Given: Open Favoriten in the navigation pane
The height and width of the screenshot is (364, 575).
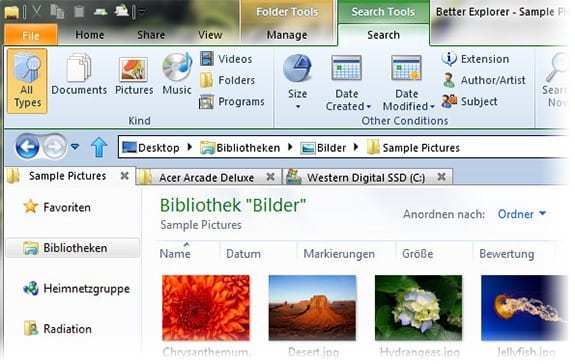Looking at the screenshot, I should tap(57, 207).
